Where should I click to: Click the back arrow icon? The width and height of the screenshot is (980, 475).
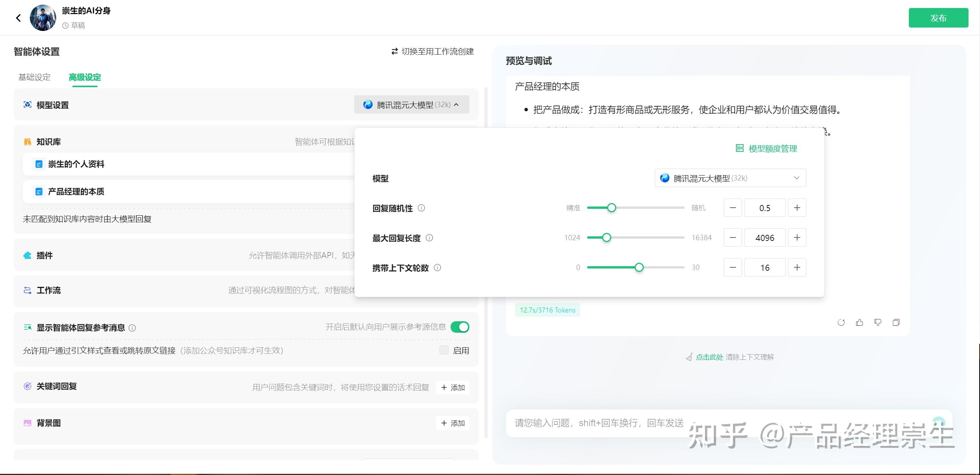pos(18,18)
